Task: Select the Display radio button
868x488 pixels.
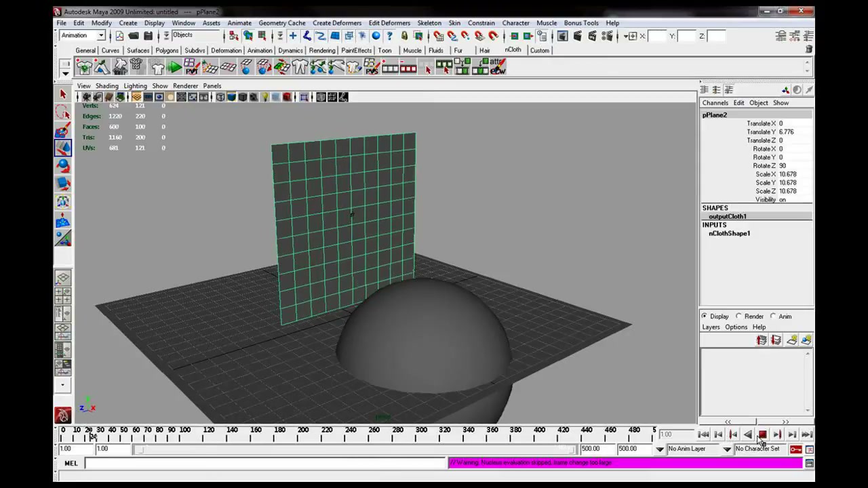Action: (x=704, y=317)
